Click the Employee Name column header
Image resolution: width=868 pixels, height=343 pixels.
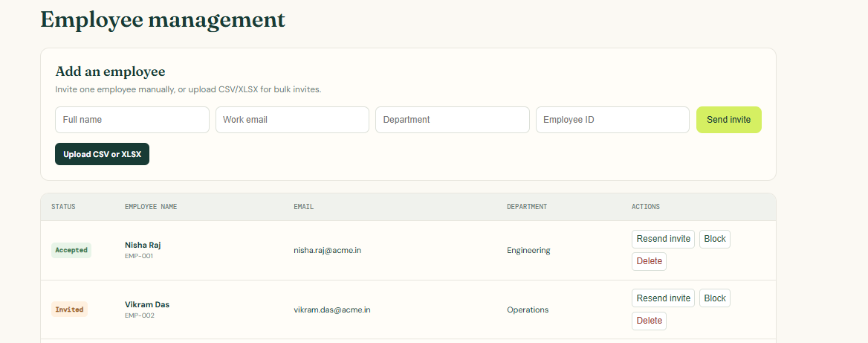tap(151, 207)
